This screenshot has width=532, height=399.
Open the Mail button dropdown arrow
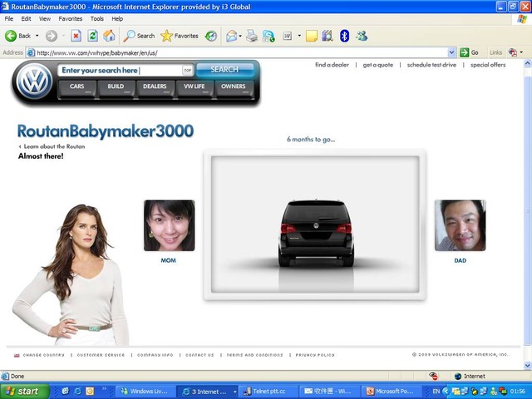click(240, 36)
